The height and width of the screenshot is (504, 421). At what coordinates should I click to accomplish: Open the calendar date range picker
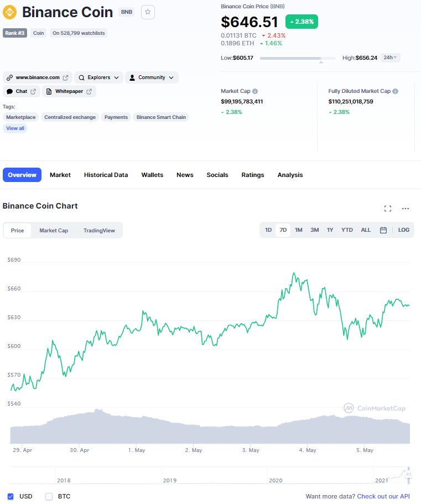click(383, 230)
